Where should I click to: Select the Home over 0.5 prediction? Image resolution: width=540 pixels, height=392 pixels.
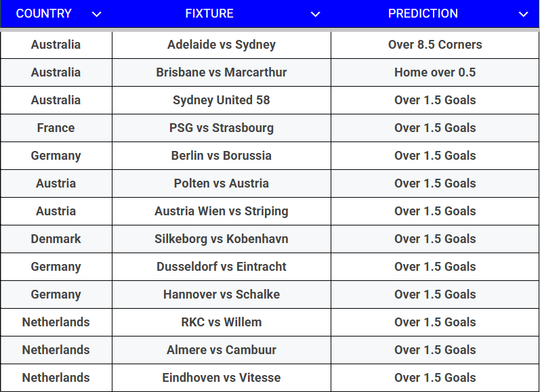pyautogui.click(x=435, y=72)
